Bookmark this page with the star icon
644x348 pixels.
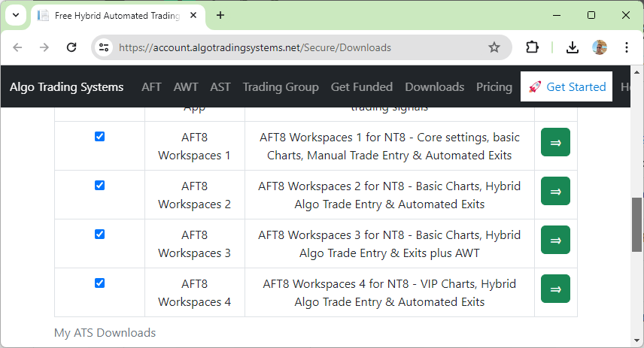click(x=494, y=47)
